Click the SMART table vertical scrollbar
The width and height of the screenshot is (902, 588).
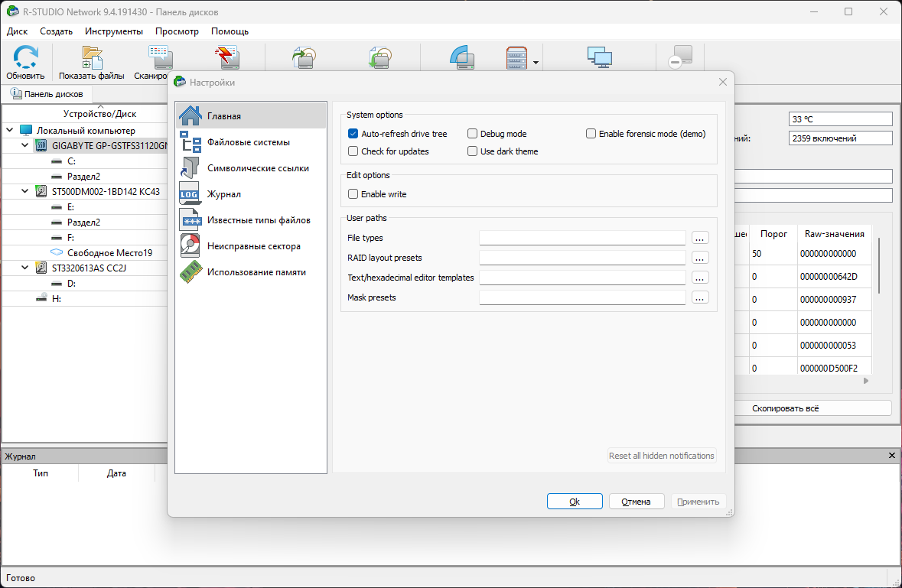[x=878, y=266]
